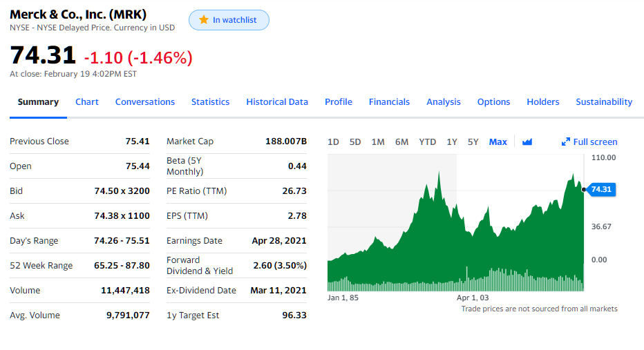The image size is (644, 350).
Task: View the Sustainability tab
Action: [604, 101]
